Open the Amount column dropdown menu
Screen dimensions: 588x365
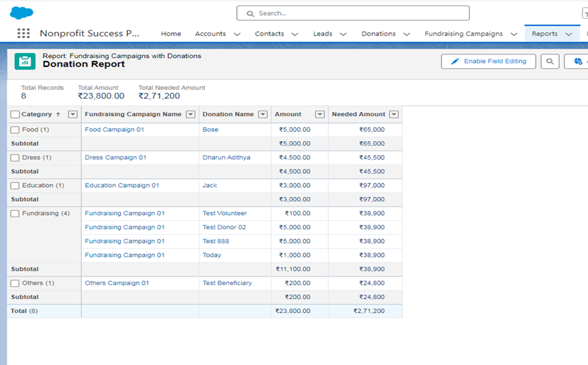[x=320, y=114]
